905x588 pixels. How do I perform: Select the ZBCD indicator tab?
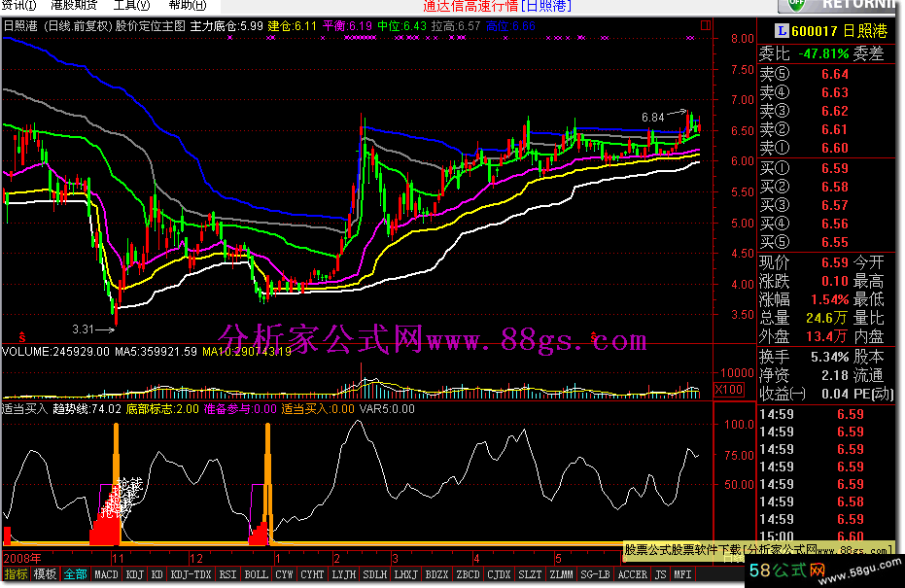click(x=469, y=574)
